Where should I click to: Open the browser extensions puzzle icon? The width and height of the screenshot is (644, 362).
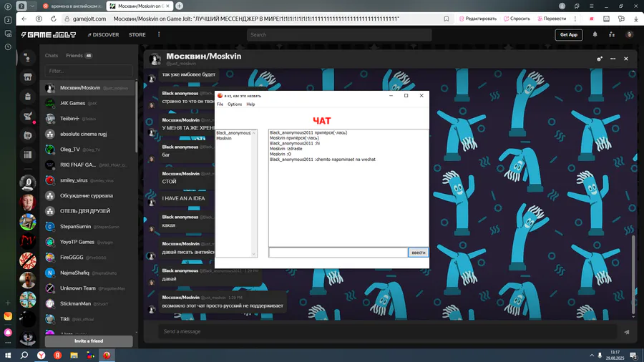(621, 19)
